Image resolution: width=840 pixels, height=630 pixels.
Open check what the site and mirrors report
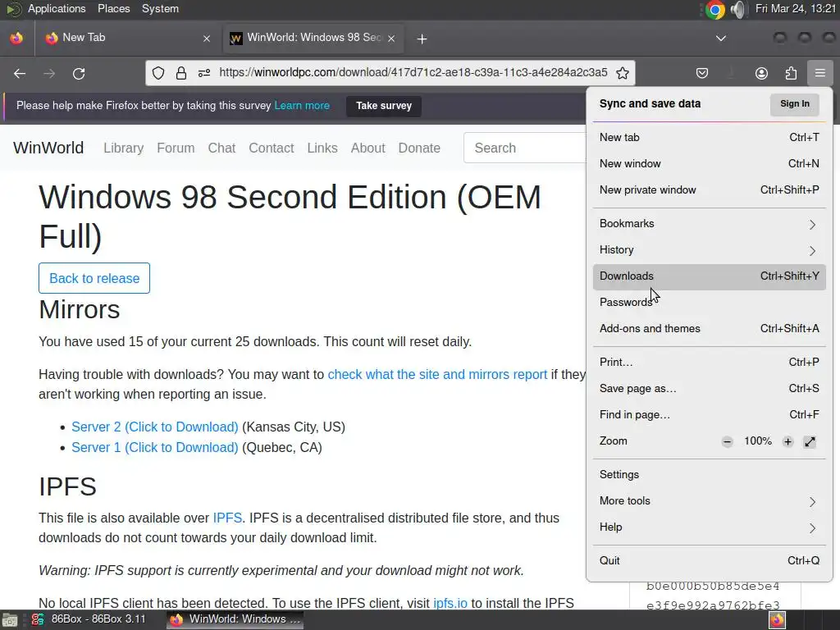point(438,374)
